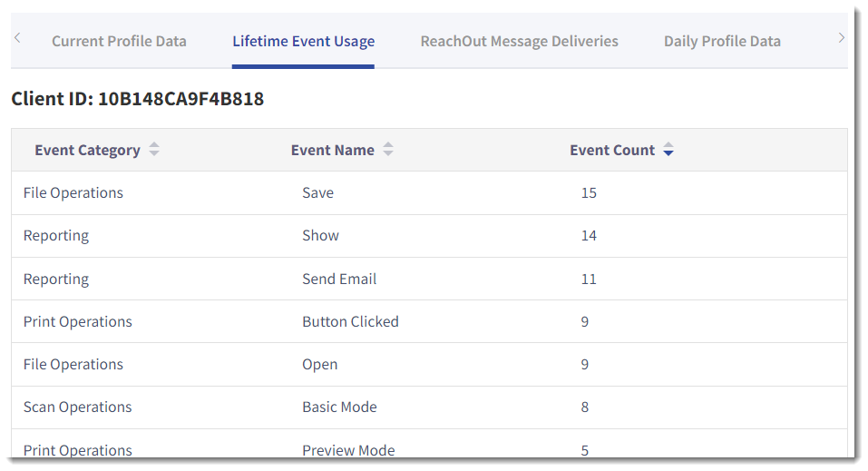Viewport: 868px width, 471px height.
Task: Sort by Event Category arrows
Action: (x=154, y=149)
